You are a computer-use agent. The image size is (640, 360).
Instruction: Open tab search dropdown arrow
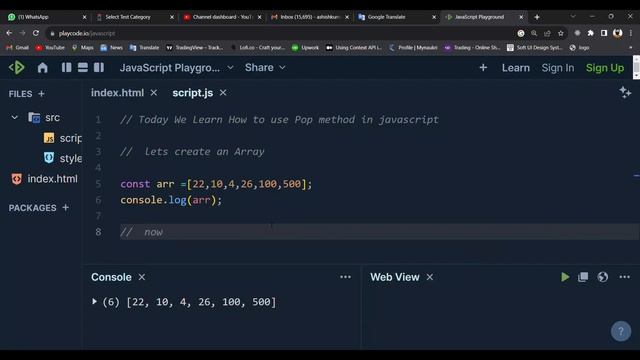point(573,16)
